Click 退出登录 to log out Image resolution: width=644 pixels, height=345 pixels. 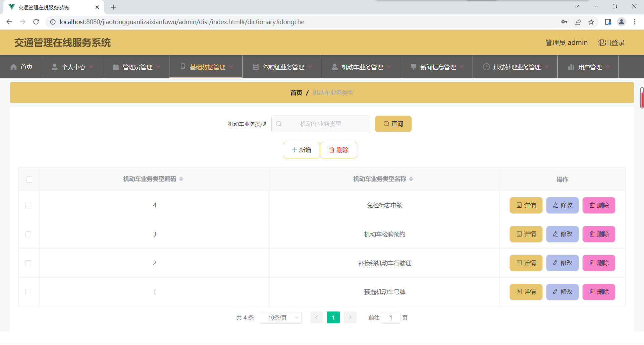(611, 42)
